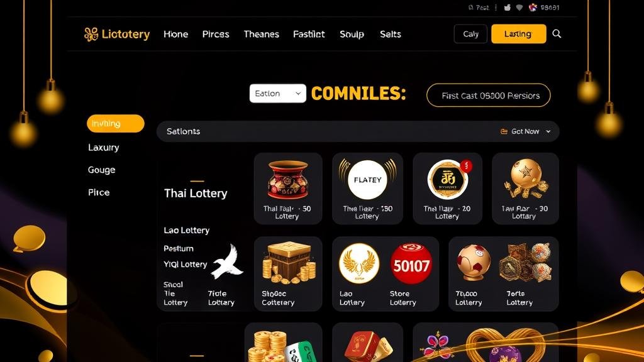Open the red 50107 ball Store Lottery
Image resolution: width=644 pixels, height=362 pixels.
tap(411, 265)
